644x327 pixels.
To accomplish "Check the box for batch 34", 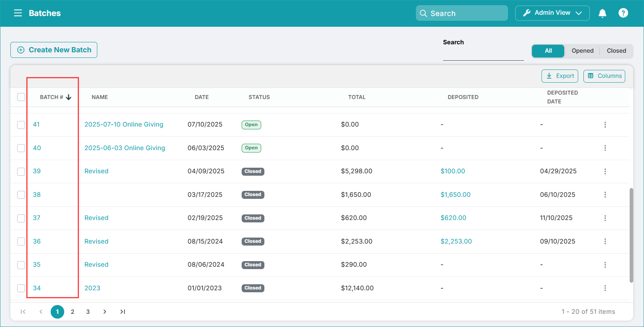I will (21, 288).
